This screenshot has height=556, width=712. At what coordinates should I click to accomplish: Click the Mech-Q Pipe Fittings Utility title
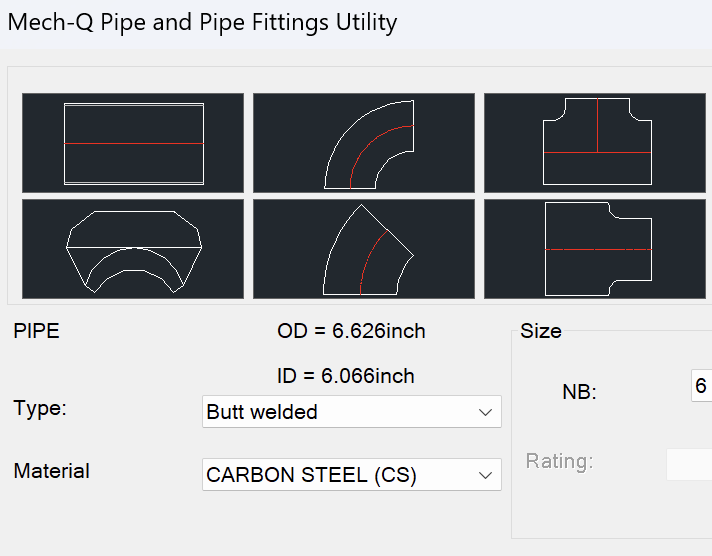pos(202,22)
